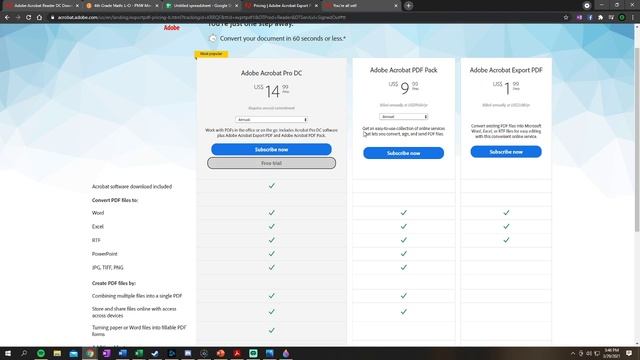
Task: Open Adobe Acrobat from the taskbar
Action: point(237,353)
